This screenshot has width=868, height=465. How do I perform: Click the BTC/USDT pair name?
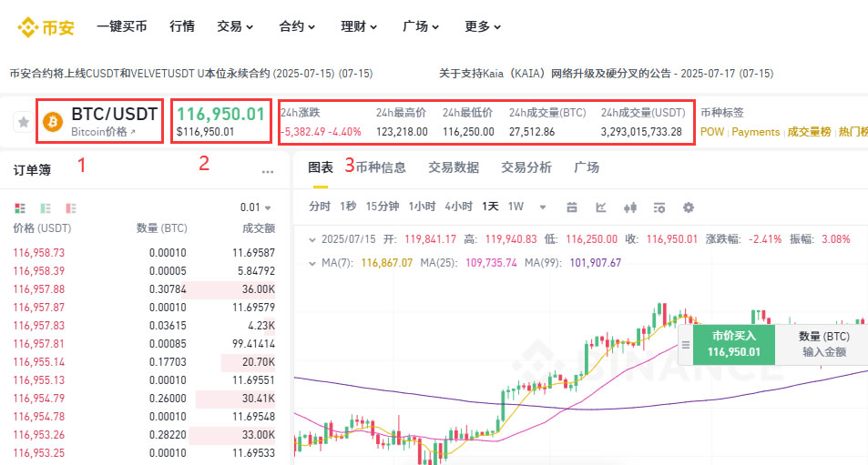click(115, 114)
